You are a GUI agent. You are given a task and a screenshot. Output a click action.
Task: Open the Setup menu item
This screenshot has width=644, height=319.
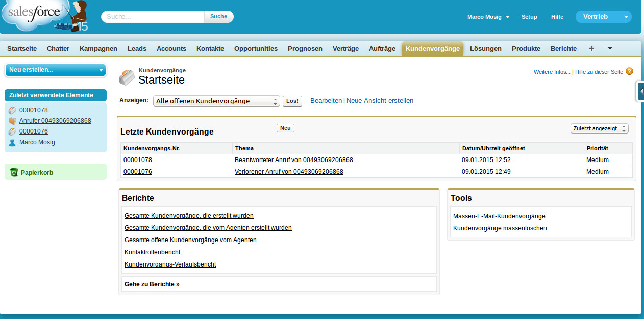529,16
